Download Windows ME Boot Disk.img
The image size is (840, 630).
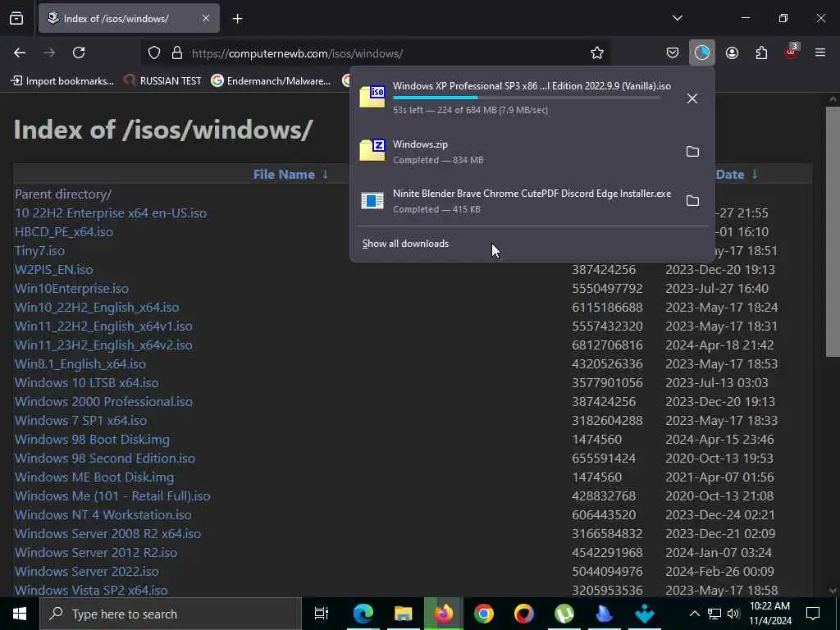click(94, 477)
